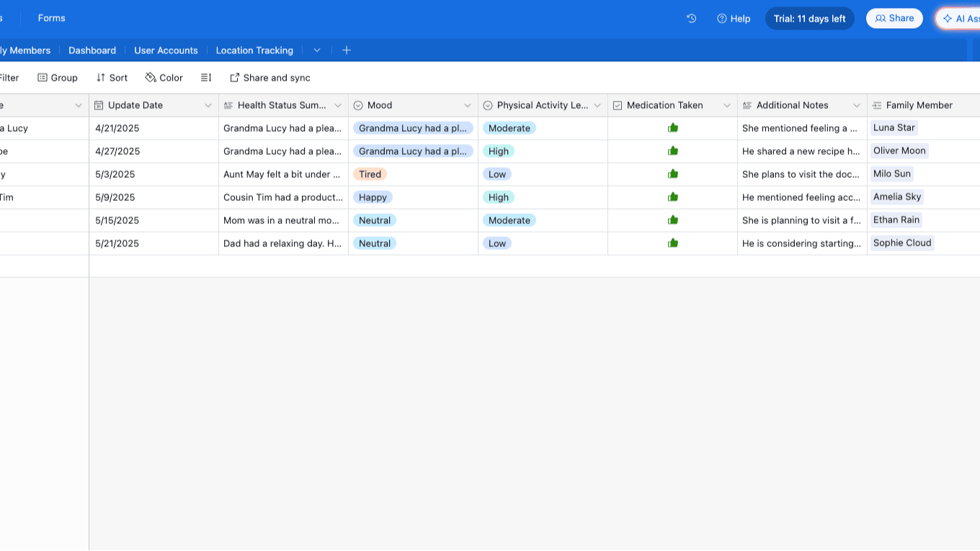Select the 5/21/2025 date cell

point(154,243)
